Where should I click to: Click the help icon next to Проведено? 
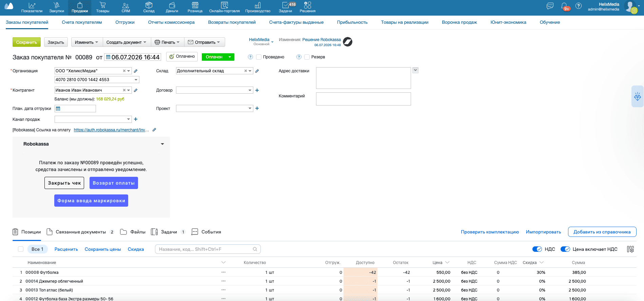click(x=250, y=57)
